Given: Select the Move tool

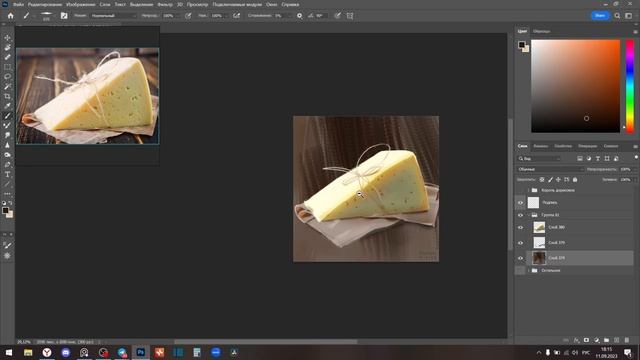Looking at the screenshot, I should [x=7, y=38].
